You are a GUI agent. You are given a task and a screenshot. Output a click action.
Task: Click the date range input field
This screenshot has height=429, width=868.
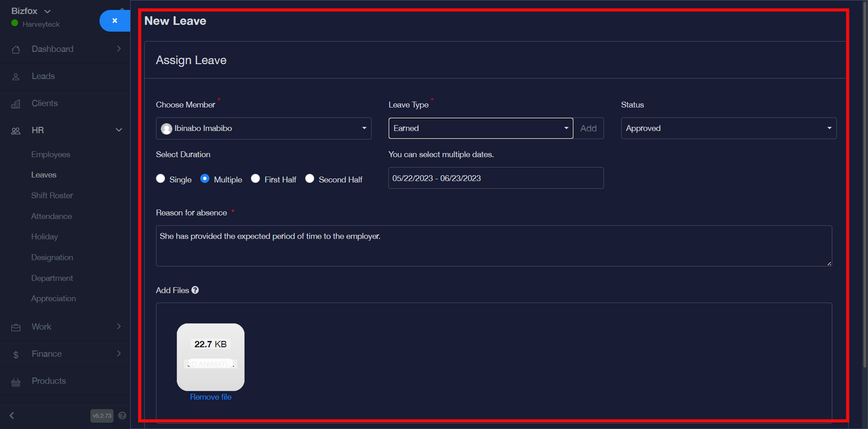[x=496, y=178]
